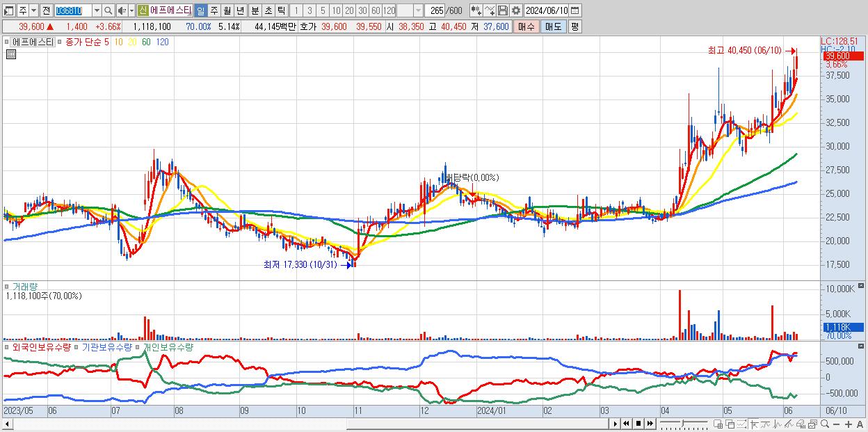Click the trend line drawing icon
Viewport: 868px width, 432px height.
[x=765, y=424]
